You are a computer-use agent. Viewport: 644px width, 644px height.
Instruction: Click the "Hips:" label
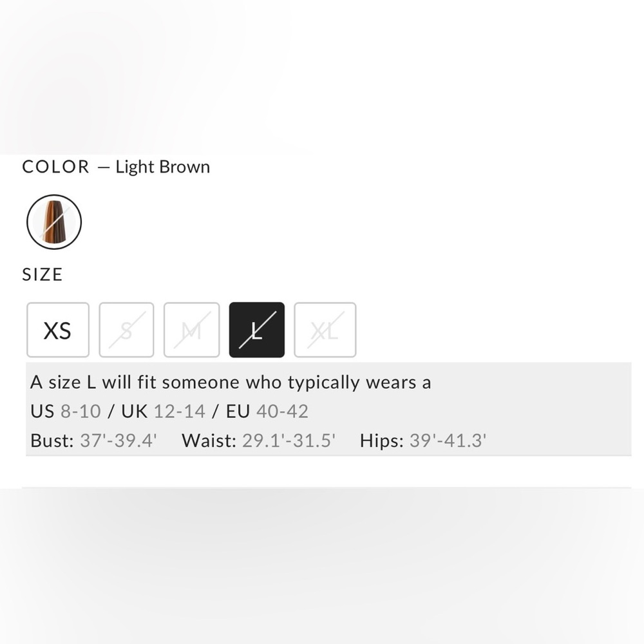381,440
